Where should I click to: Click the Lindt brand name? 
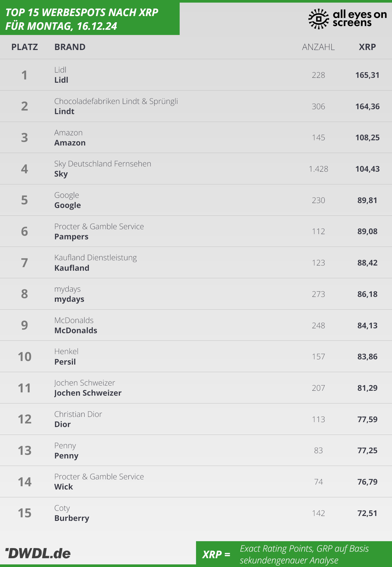64,112
